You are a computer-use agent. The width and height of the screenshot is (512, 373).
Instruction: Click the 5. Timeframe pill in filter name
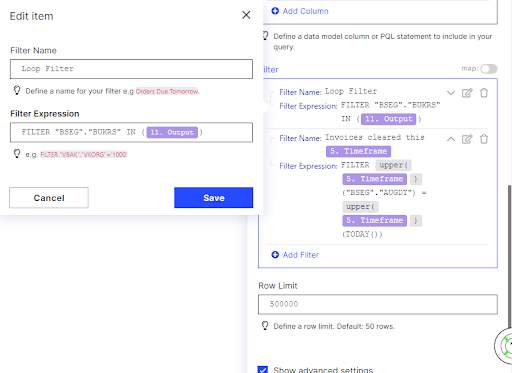pos(358,151)
